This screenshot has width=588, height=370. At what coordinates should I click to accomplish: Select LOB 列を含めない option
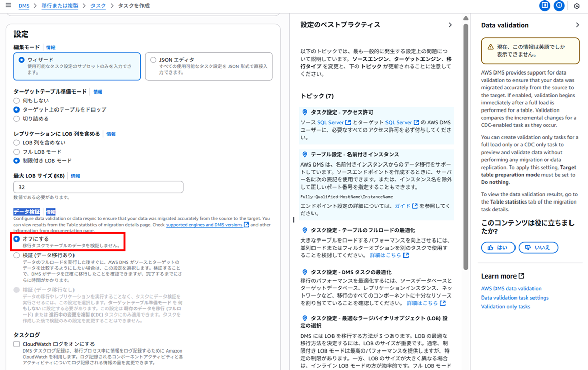click(16, 142)
